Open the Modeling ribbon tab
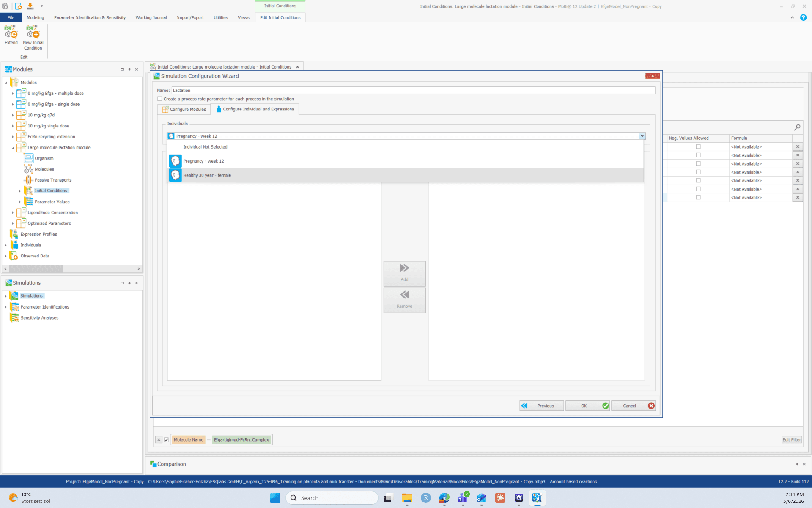The height and width of the screenshot is (508, 812). coord(35,17)
